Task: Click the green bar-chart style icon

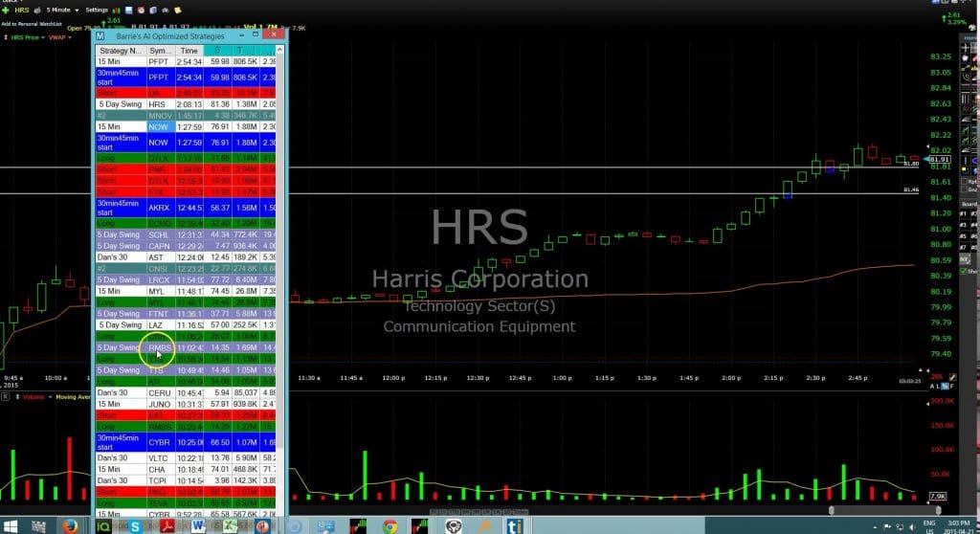Action: pyautogui.click(x=116, y=10)
